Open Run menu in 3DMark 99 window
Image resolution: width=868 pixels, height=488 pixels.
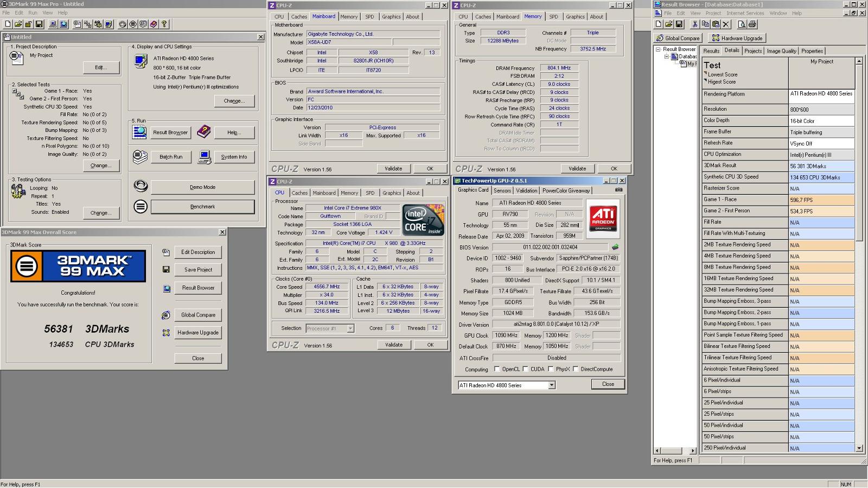pyautogui.click(x=33, y=12)
